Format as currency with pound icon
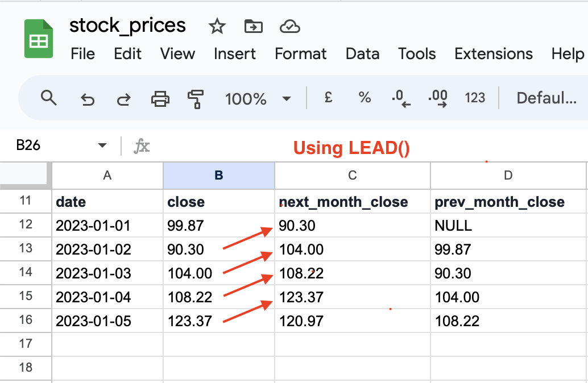588x383 pixels. pos(328,98)
